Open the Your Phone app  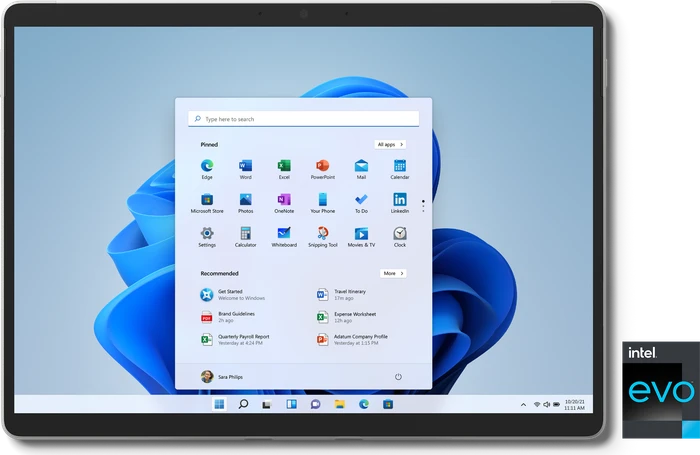tap(323, 203)
